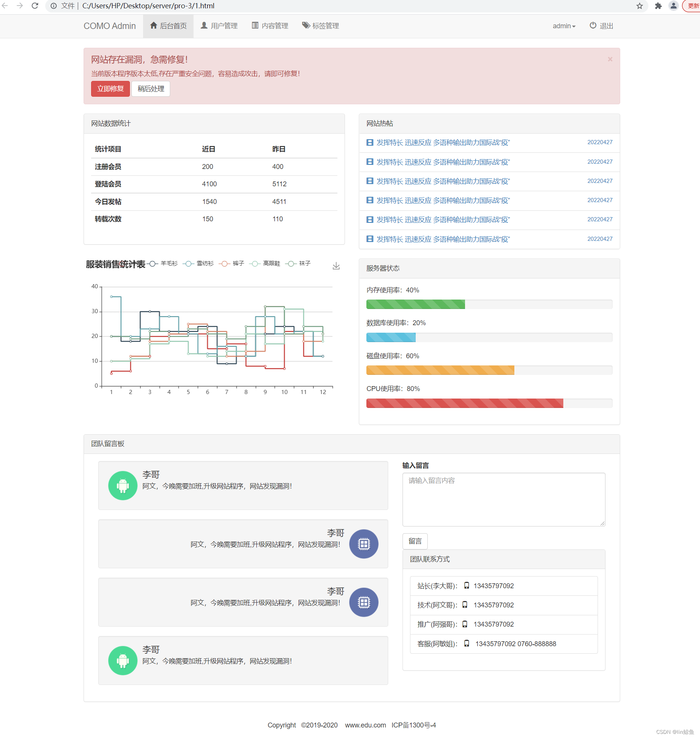
Task: Click the power icon beside 退出
Action: coord(593,25)
